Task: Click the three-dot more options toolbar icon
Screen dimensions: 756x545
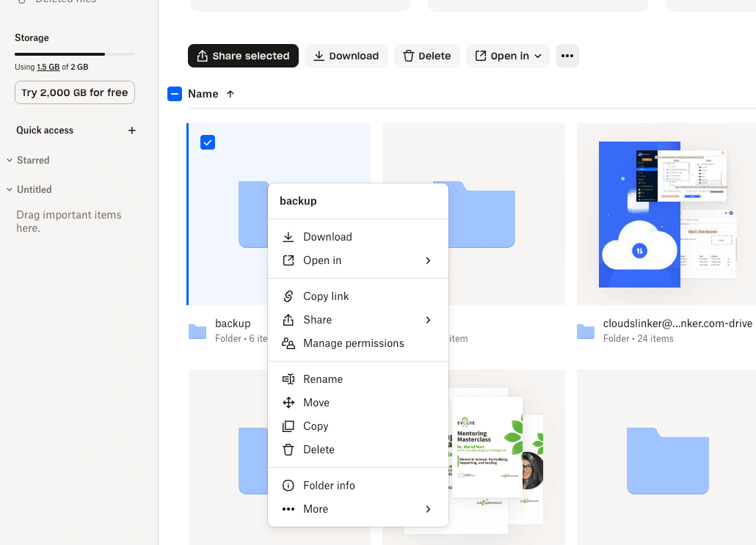Action: pyautogui.click(x=567, y=56)
